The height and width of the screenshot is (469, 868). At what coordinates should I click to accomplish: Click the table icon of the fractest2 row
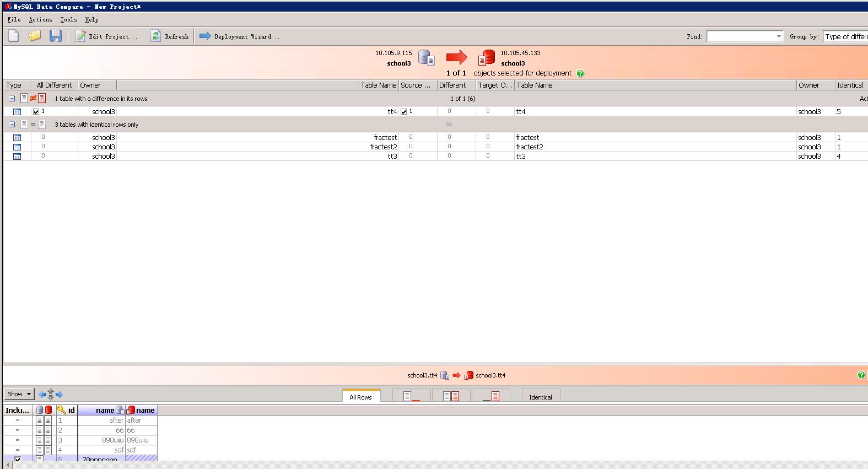tap(17, 147)
